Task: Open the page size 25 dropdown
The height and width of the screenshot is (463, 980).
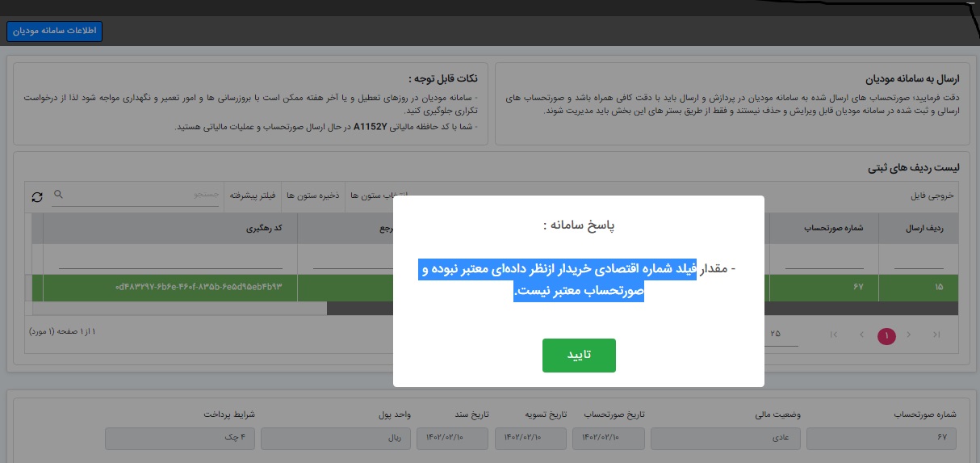Action: pyautogui.click(x=777, y=335)
